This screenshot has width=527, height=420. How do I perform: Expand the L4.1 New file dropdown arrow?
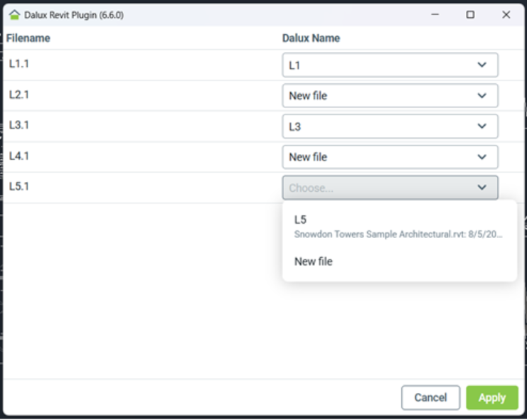(481, 157)
